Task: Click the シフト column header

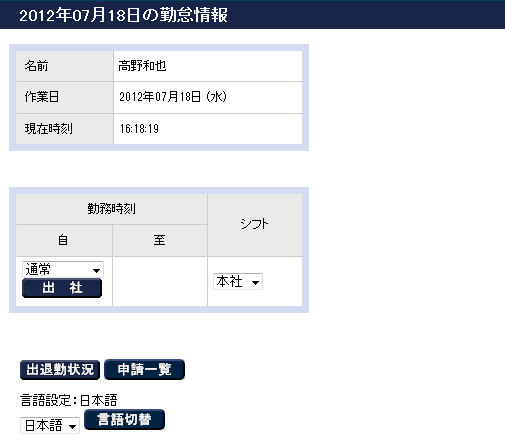Action: (x=255, y=225)
